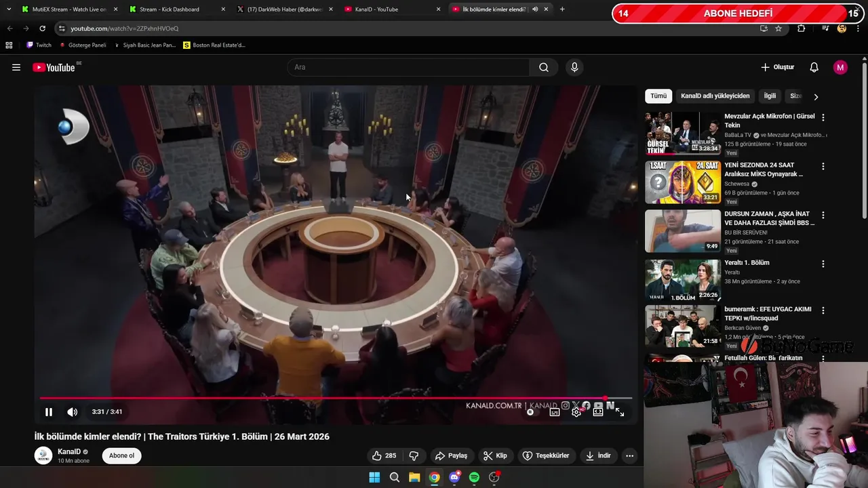This screenshot has height=488, width=868.
Task: Share the video via Paylaş
Action: (452, 455)
